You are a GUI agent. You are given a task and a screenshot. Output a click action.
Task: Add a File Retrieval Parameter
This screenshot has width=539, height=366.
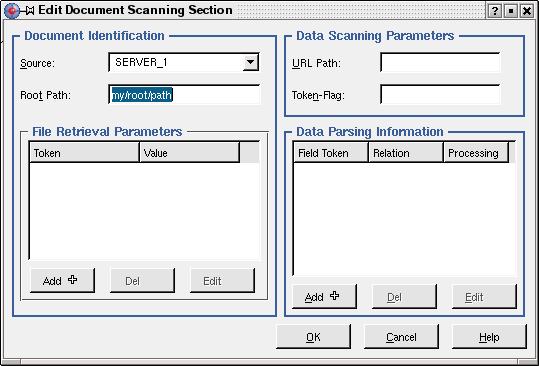(63, 281)
